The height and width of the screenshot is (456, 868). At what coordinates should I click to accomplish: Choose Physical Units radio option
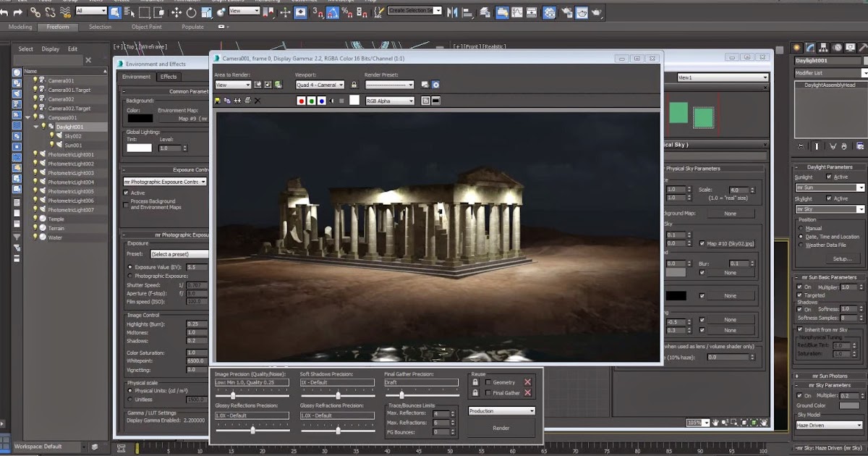[129, 390]
